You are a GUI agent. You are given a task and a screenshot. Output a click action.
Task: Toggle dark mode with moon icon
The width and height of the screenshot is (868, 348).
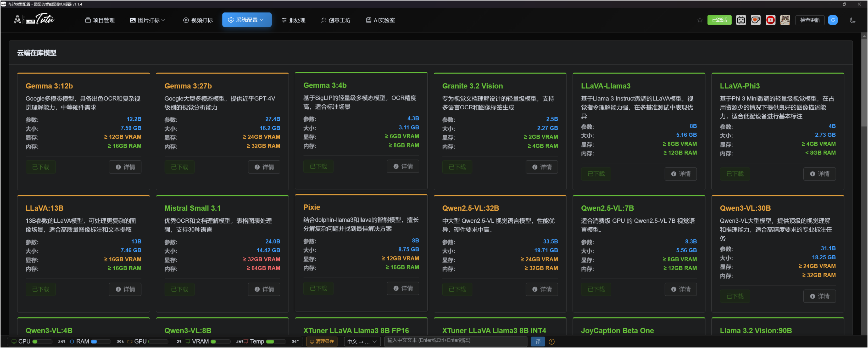tap(853, 20)
